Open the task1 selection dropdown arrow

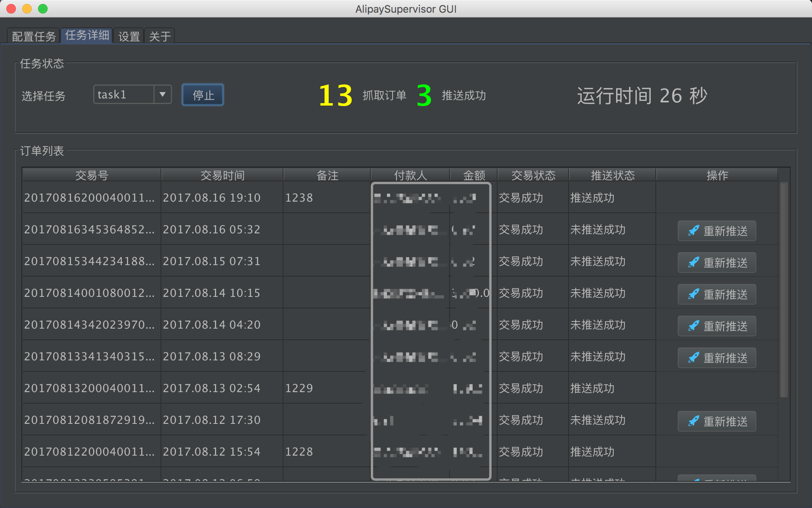click(x=163, y=94)
